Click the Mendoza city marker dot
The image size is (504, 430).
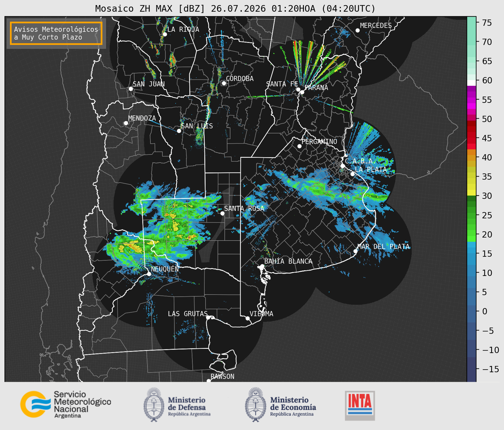[x=126, y=123]
